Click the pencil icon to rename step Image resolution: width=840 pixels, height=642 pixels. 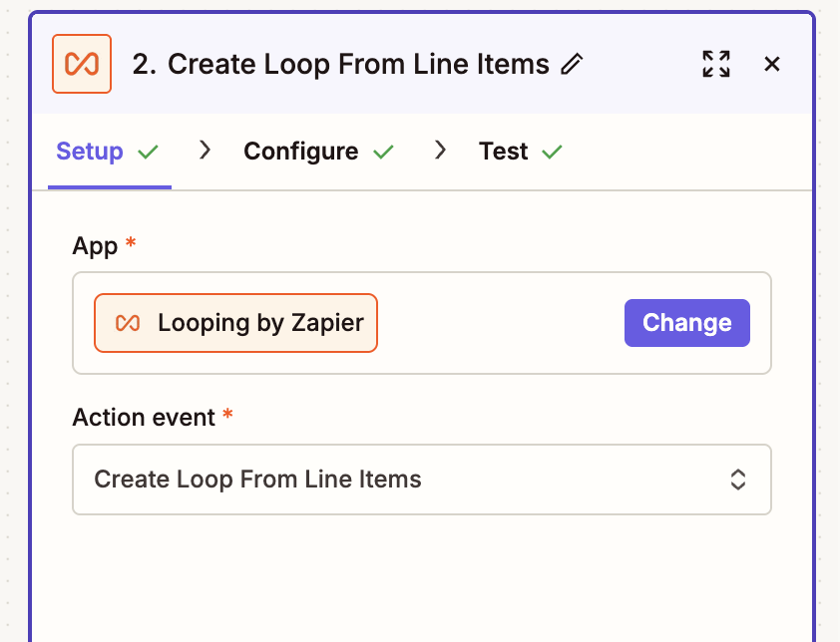click(x=572, y=65)
